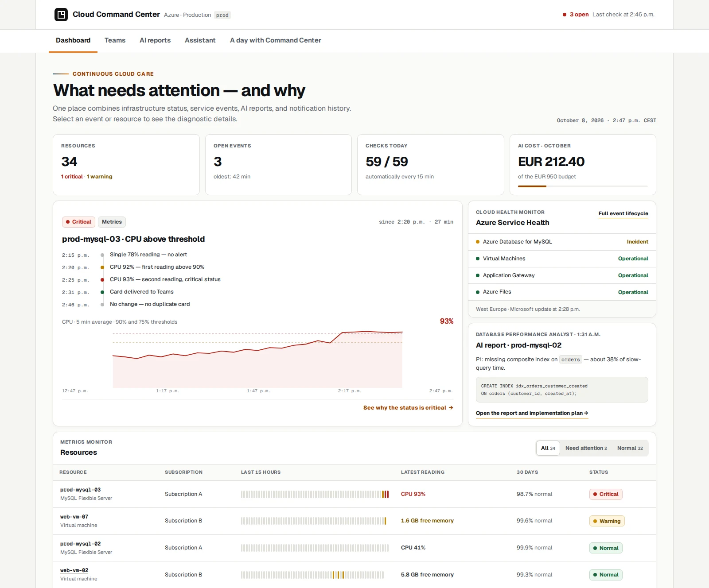
Task: Click the Open Events summary card
Action: coord(278,165)
